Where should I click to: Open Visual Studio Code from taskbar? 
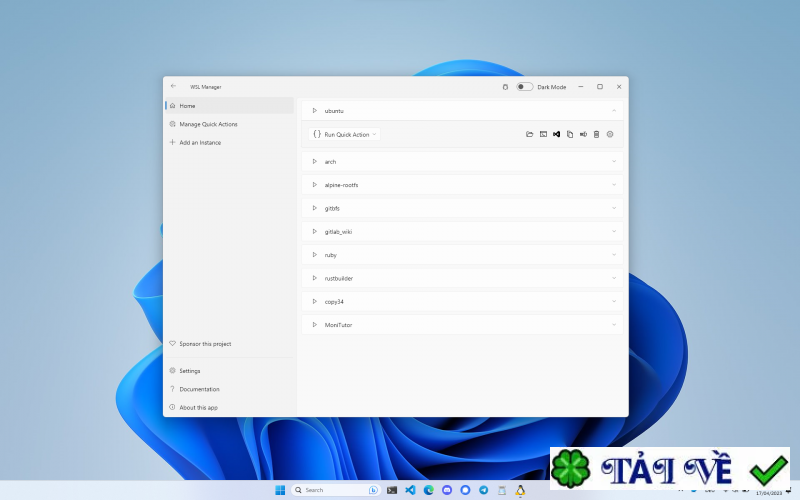click(x=410, y=490)
